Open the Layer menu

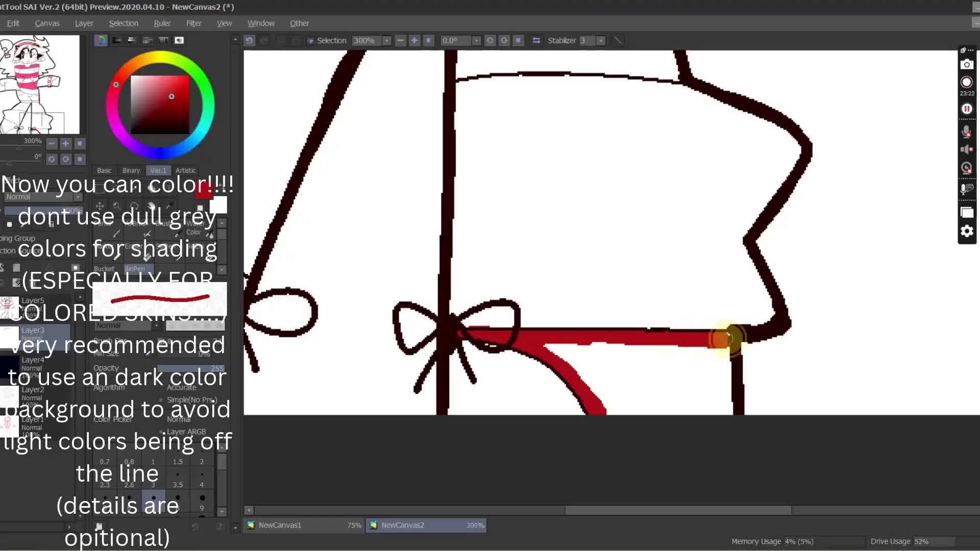click(84, 23)
